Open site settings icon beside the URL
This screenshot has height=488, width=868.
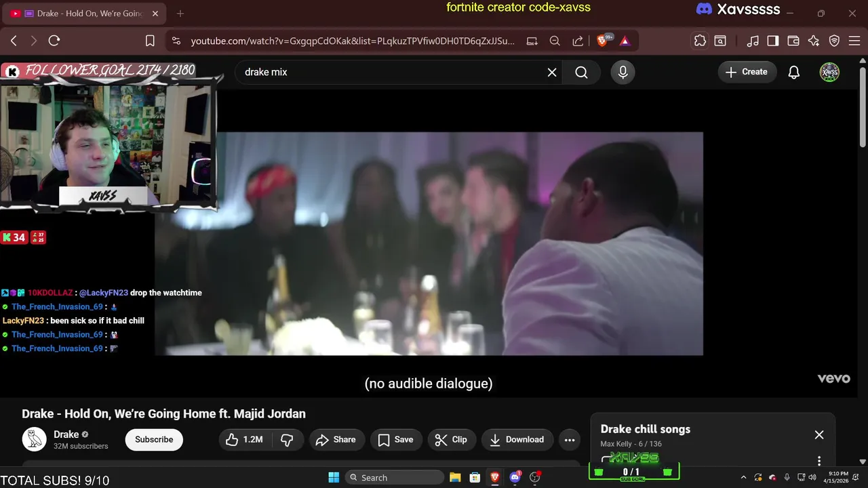(x=176, y=41)
